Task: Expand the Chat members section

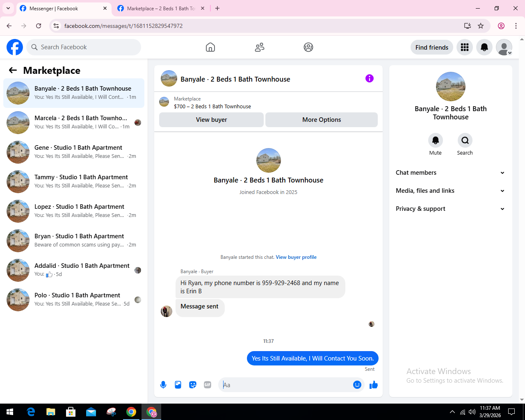Action: point(450,173)
